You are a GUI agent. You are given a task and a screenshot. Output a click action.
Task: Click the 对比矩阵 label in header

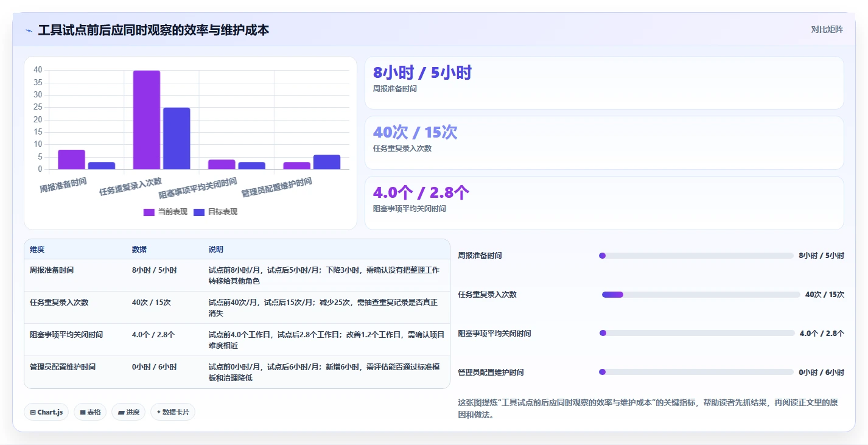[x=827, y=29]
